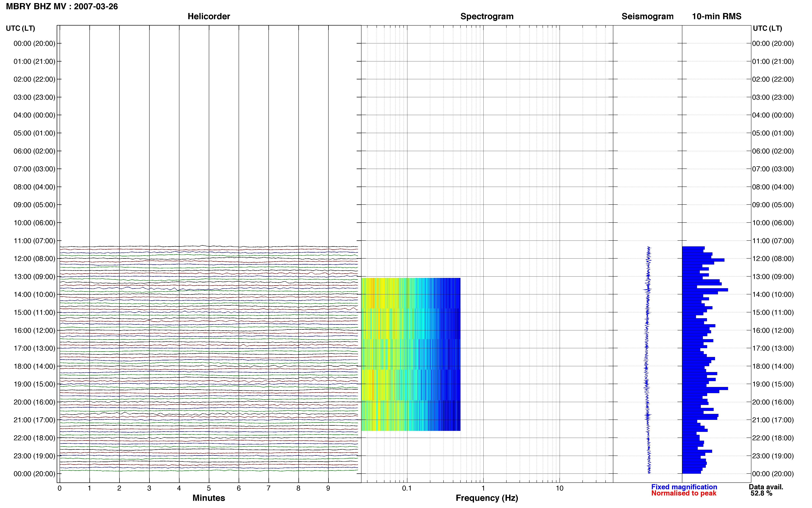Click left-axis time label '12:00 (08:00)'

click(x=34, y=259)
